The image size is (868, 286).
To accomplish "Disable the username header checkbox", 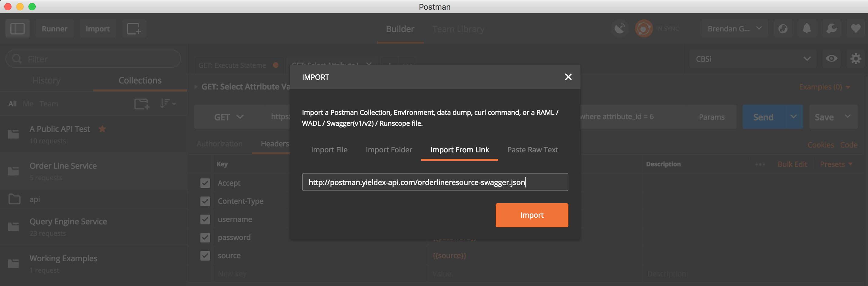I will tap(205, 219).
